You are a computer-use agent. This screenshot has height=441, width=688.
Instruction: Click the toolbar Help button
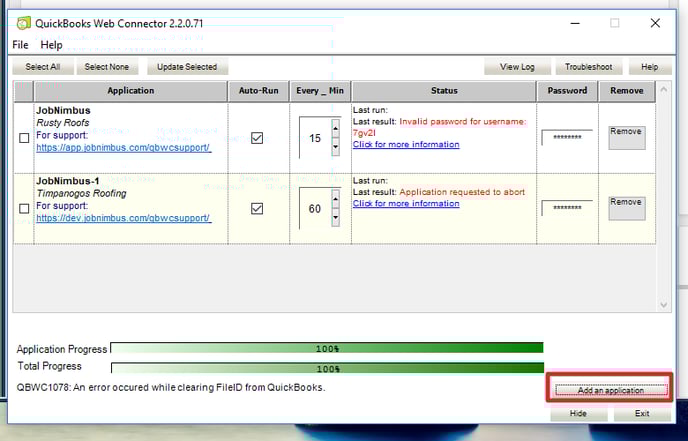[649, 67]
